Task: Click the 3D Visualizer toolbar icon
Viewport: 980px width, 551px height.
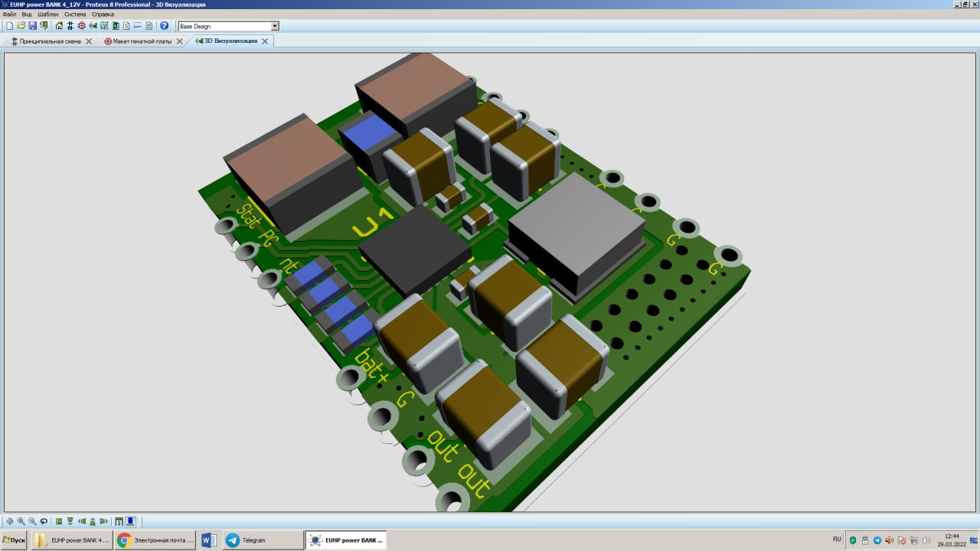Action: (93, 26)
